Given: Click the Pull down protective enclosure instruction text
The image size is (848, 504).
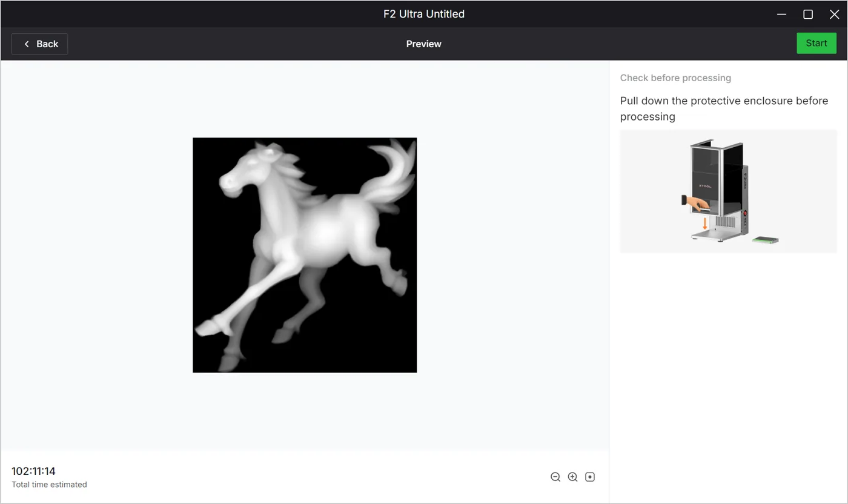Looking at the screenshot, I should click(x=724, y=108).
